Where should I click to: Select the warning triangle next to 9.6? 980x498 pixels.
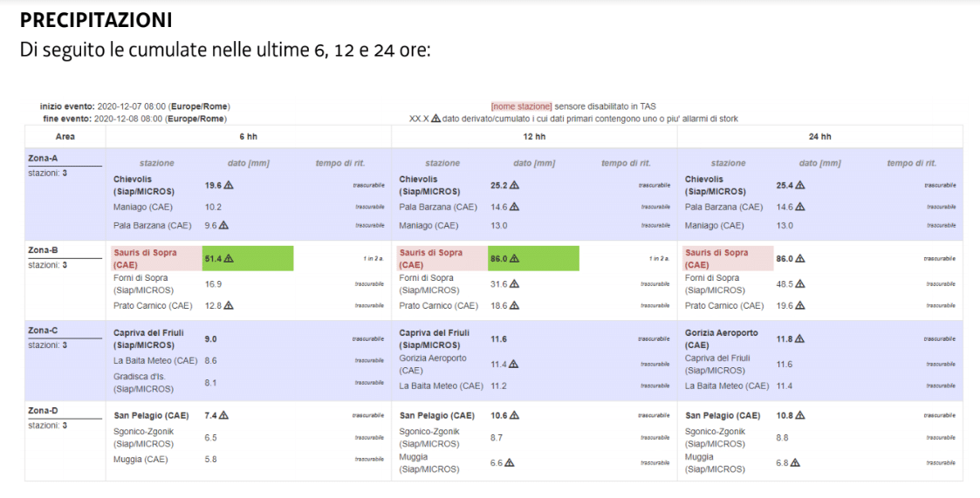pos(224,225)
